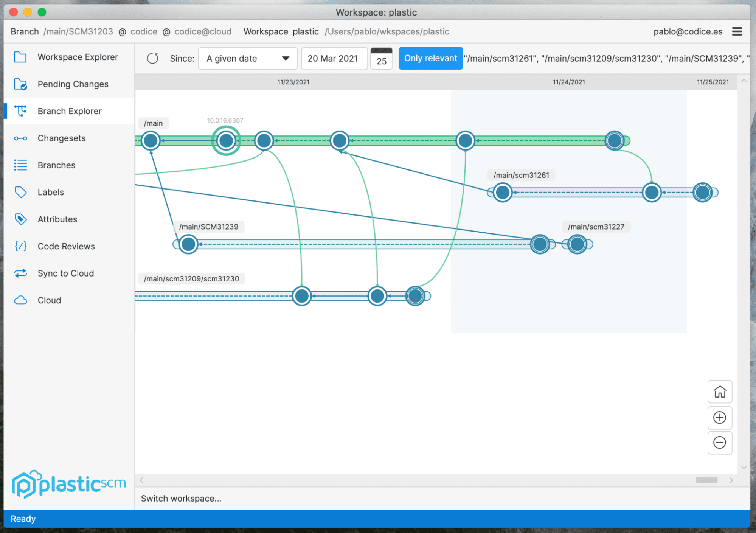
Task: Open the calendar date picker
Action: (x=381, y=58)
